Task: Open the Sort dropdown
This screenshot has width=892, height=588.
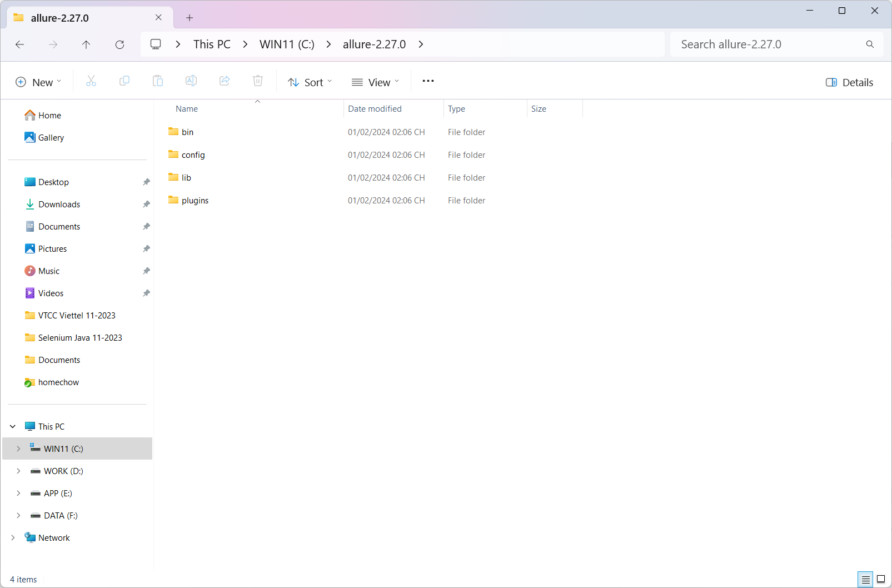Action: point(310,82)
